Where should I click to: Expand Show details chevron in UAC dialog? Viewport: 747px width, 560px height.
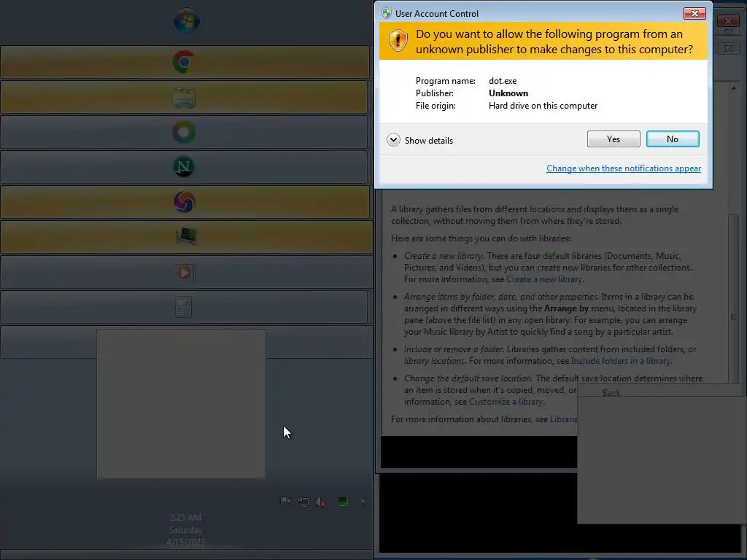pos(393,140)
